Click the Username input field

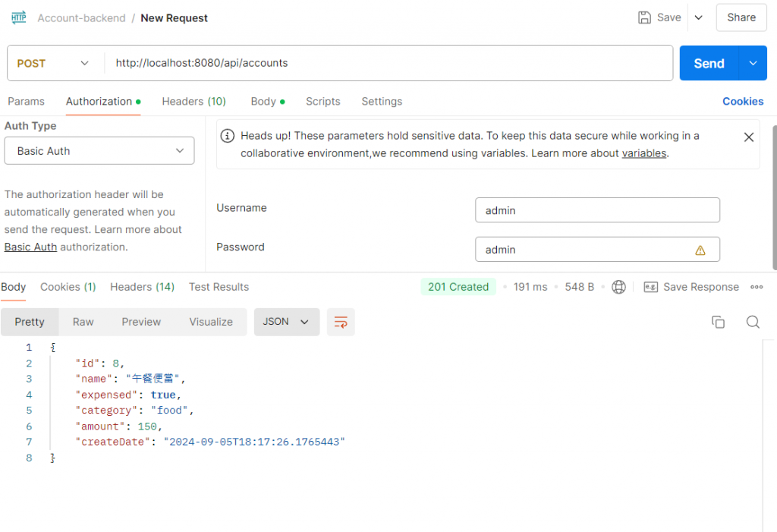tap(596, 210)
